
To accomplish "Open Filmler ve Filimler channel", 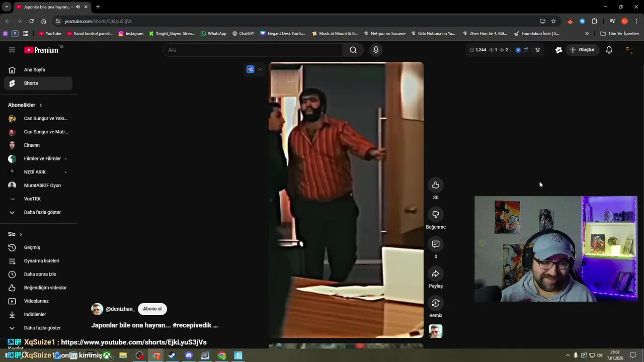I will 38,158.
